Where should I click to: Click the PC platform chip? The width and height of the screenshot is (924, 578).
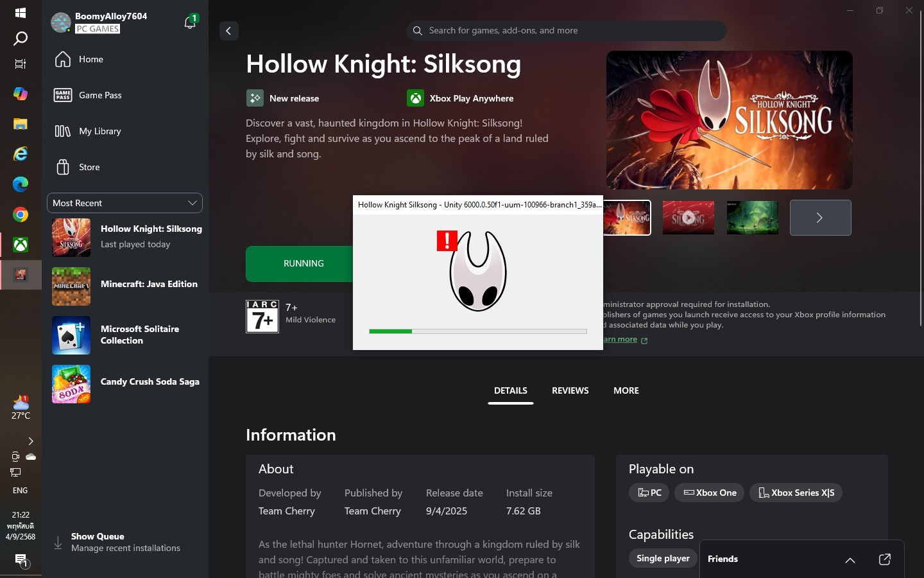649,493
